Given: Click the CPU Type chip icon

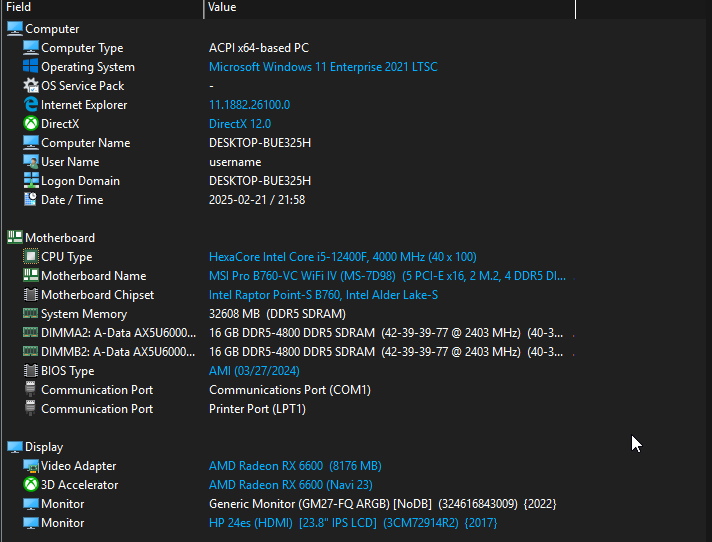Looking at the screenshot, I should (x=31, y=256).
